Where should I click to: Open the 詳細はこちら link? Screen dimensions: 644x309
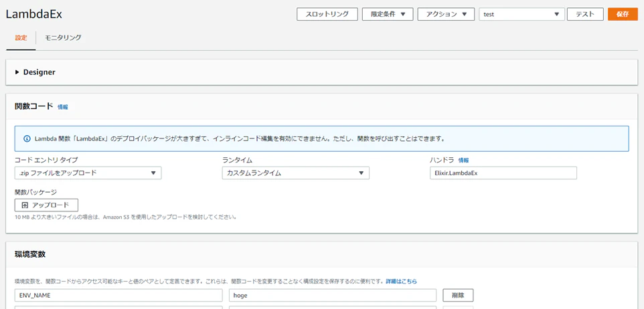click(x=401, y=282)
